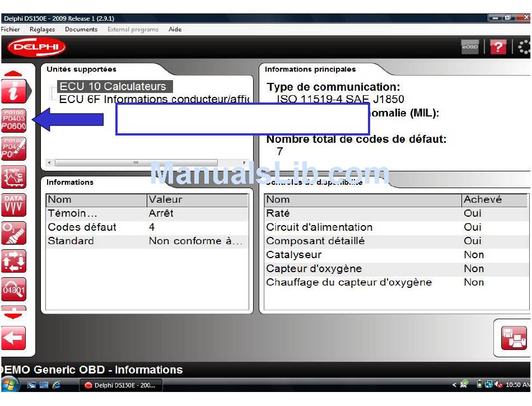The height and width of the screenshot is (406, 532).
Task: Click the dotted circle icon in header
Action: (x=524, y=47)
